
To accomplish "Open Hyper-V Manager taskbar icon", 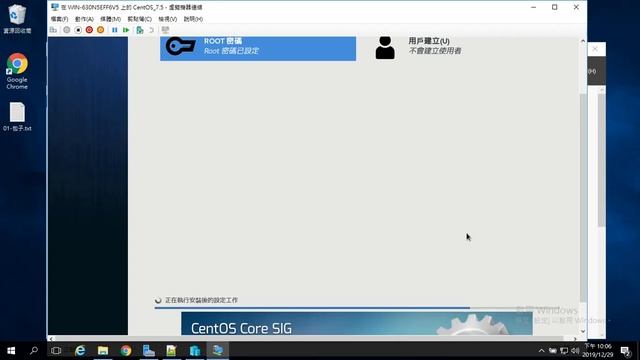I will pyautogui.click(x=195, y=351).
